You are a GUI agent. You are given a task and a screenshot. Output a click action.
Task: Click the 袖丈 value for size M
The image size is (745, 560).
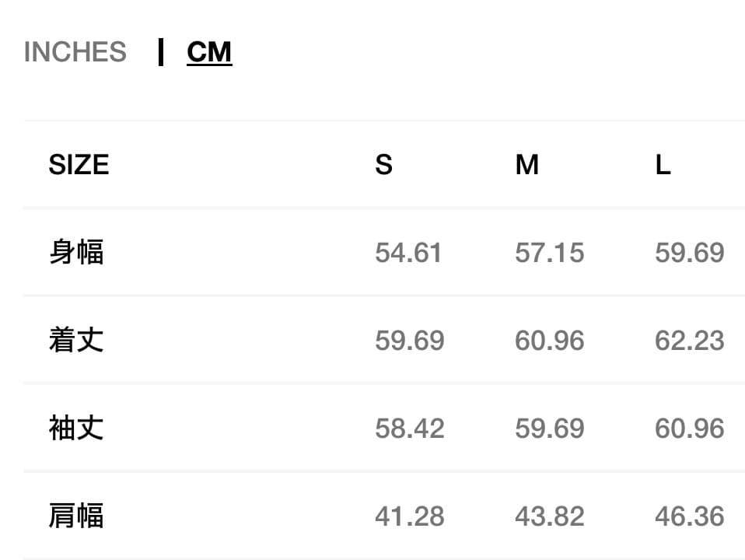tap(549, 429)
